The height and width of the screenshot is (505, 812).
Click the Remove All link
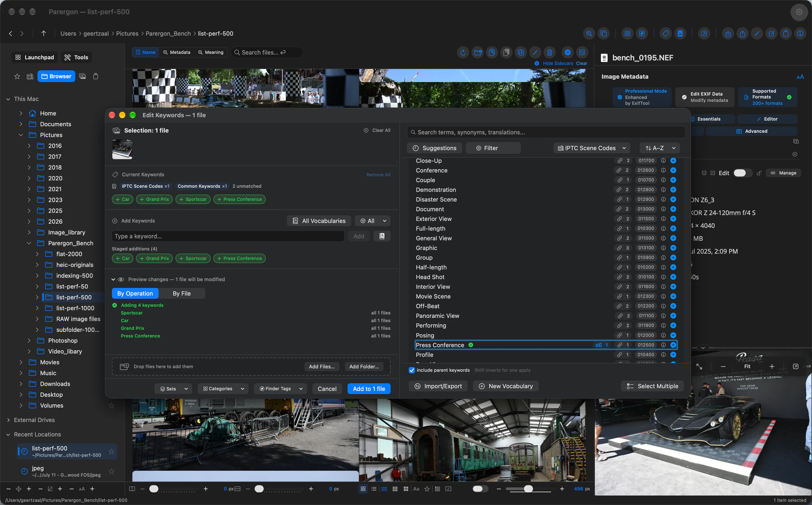(x=378, y=175)
